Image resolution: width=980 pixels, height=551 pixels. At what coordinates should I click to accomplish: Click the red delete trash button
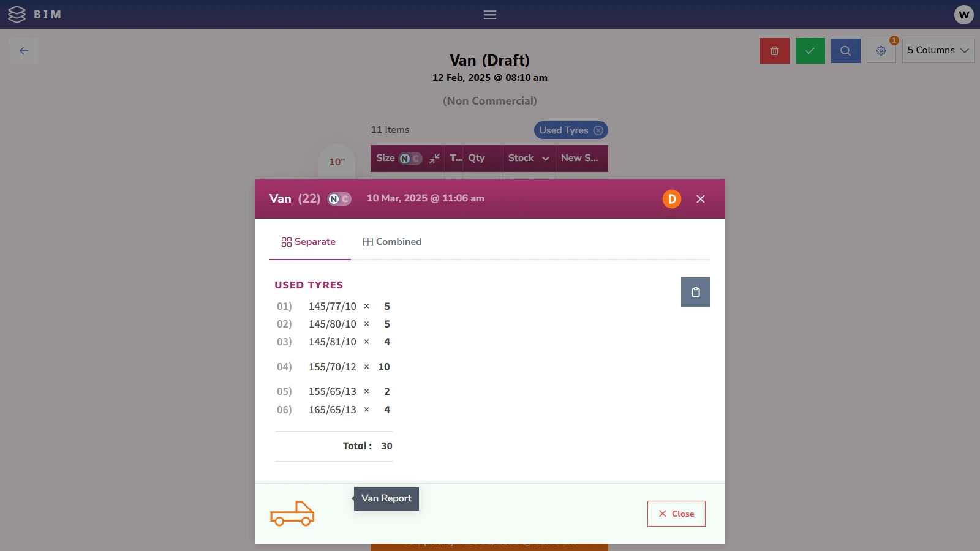[x=774, y=51]
